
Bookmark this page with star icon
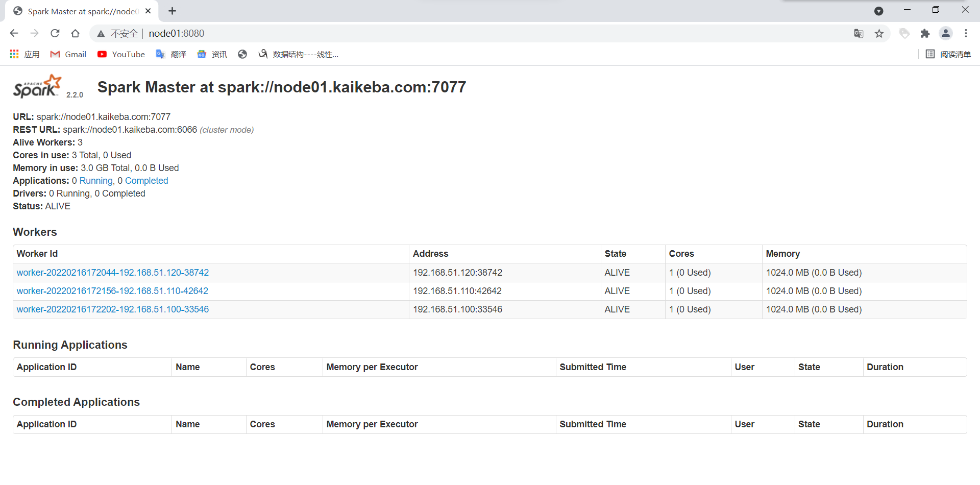click(x=879, y=34)
